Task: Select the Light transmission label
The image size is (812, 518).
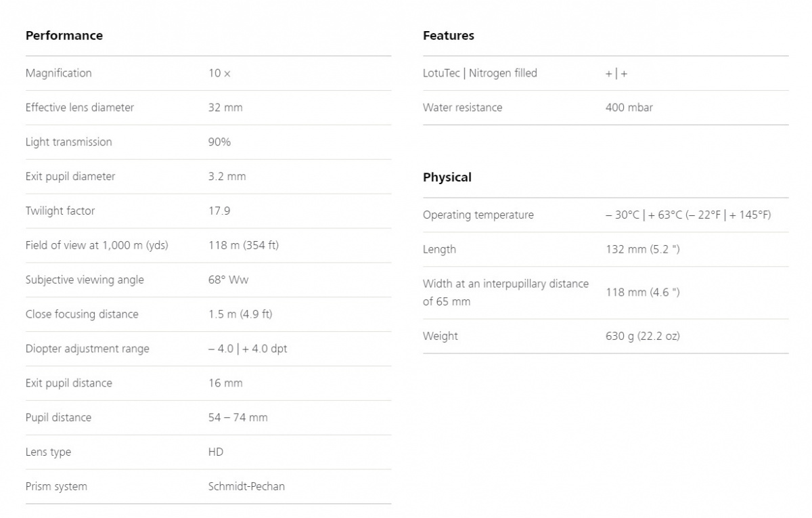Action: [x=69, y=142]
